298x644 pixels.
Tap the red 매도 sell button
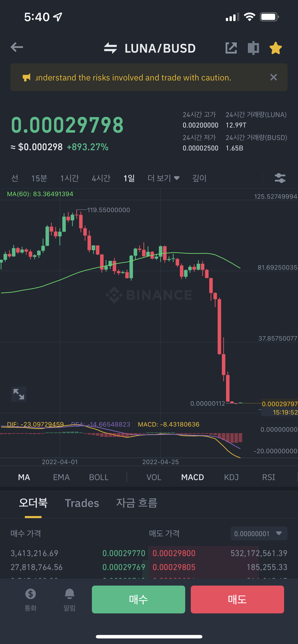pos(237,599)
